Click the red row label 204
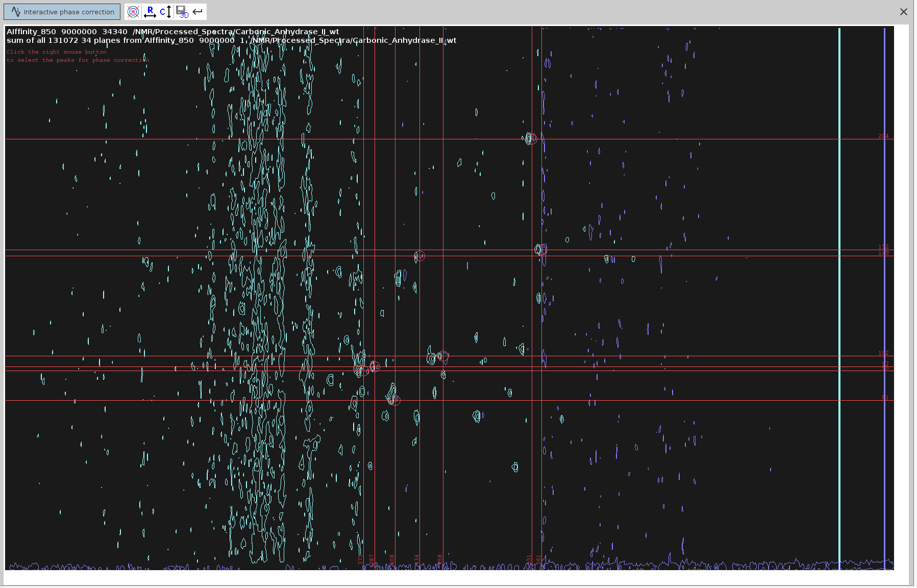 point(883,136)
